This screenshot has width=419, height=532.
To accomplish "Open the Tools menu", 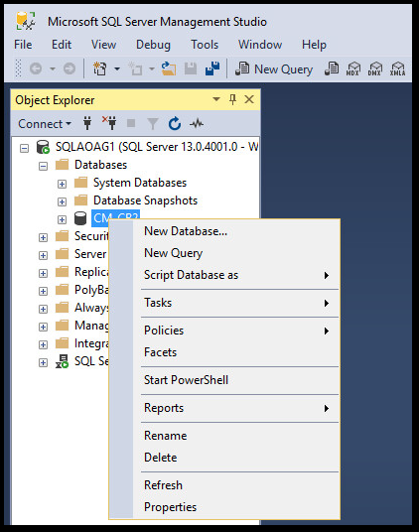I will point(205,45).
